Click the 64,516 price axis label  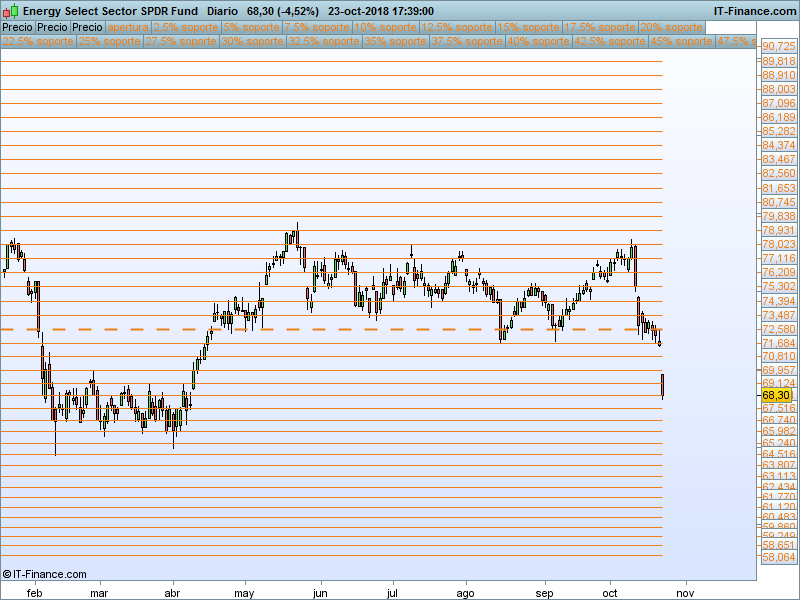point(779,454)
